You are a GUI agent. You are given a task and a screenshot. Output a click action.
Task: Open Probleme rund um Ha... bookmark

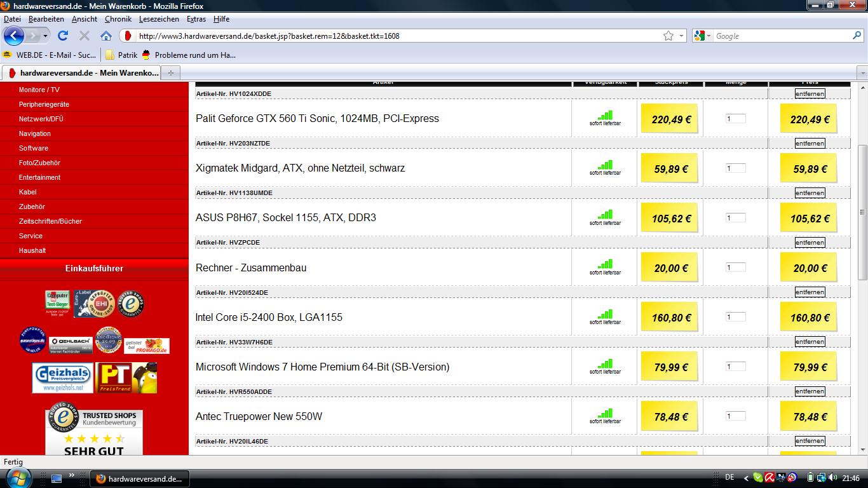(x=189, y=55)
